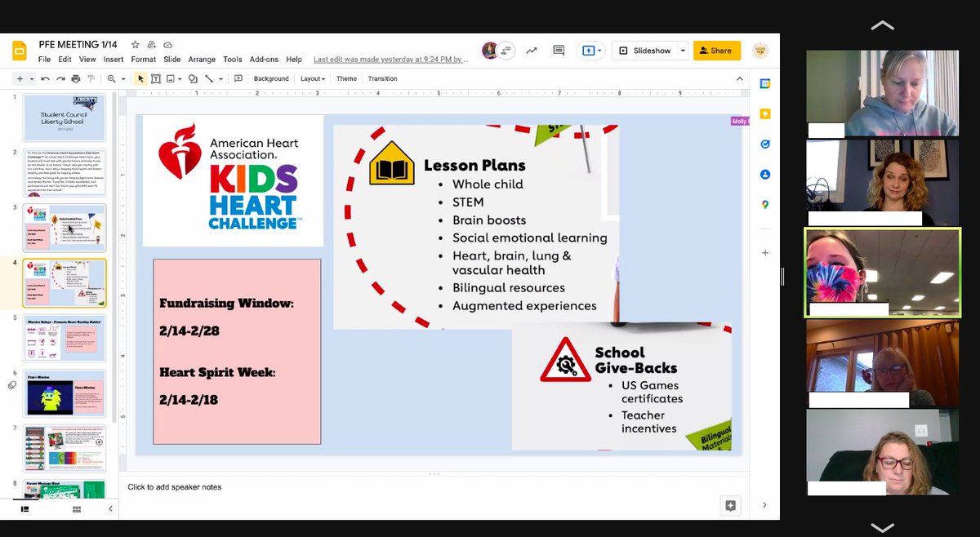Image resolution: width=980 pixels, height=537 pixels.
Task: Open the Add-ons menu
Action: (264, 60)
